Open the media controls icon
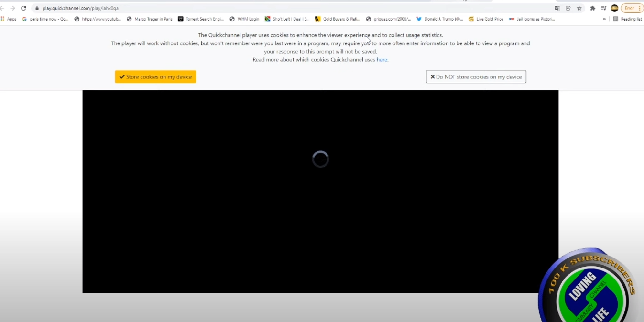 coord(603,8)
